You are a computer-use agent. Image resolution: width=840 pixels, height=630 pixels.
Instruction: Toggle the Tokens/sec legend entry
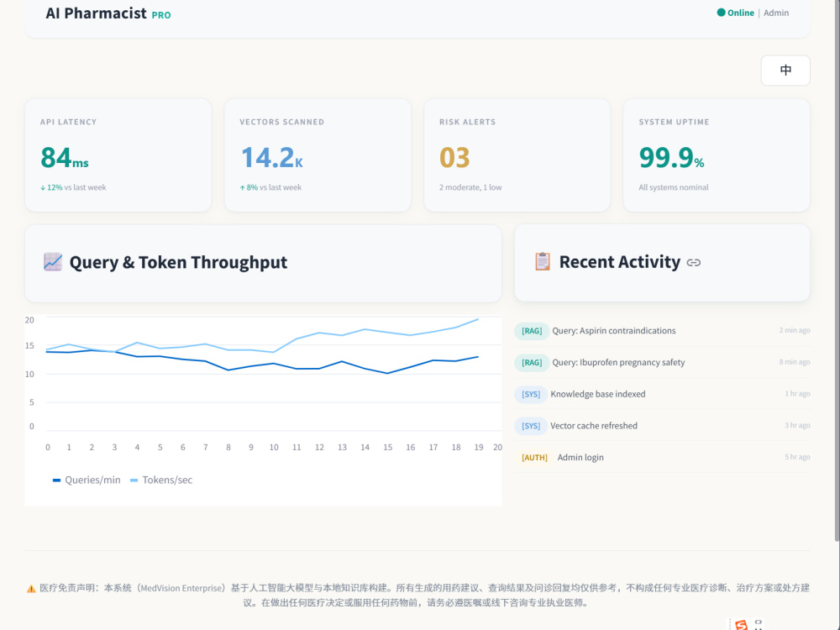[x=161, y=480]
